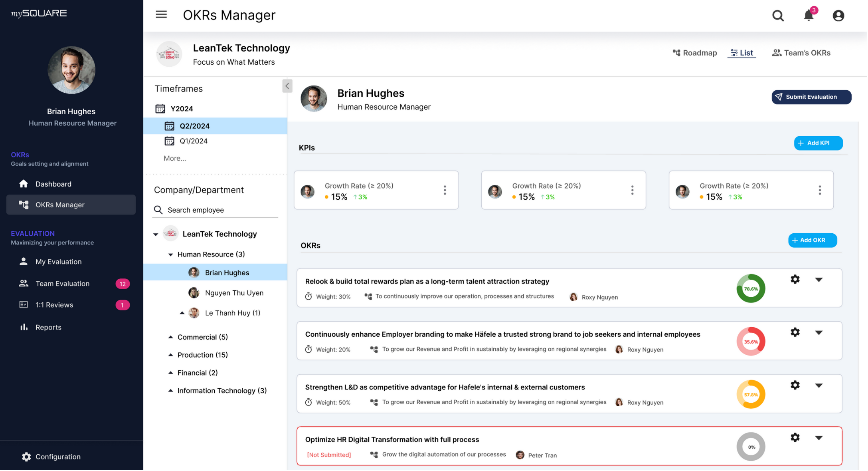Image resolution: width=868 pixels, height=471 pixels.
Task: Open the user account icon
Action: [838, 16]
